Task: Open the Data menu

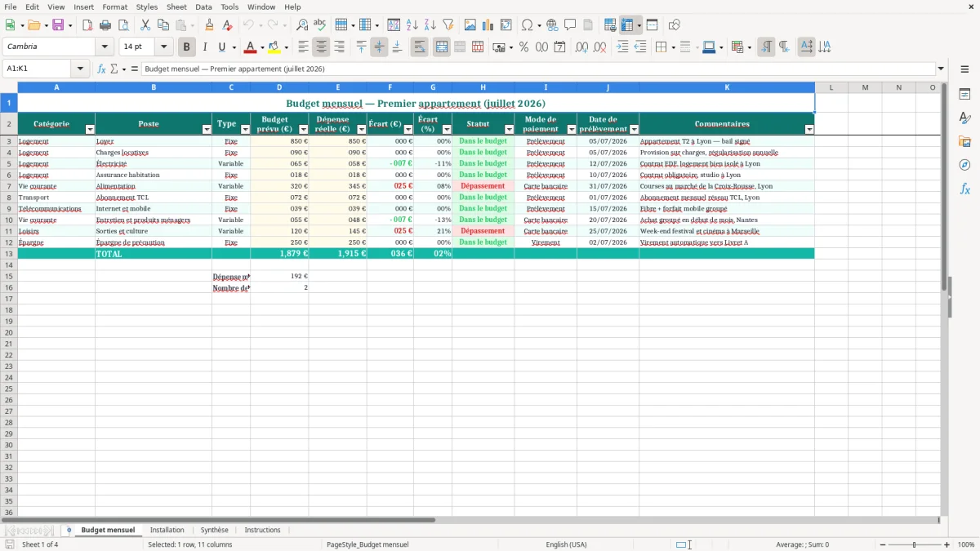Action: [203, 7]
